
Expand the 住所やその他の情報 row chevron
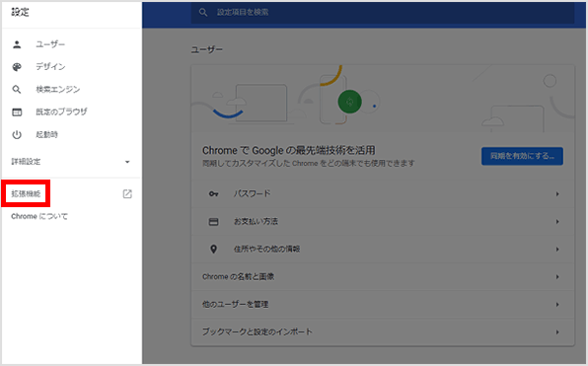(557, 249)
